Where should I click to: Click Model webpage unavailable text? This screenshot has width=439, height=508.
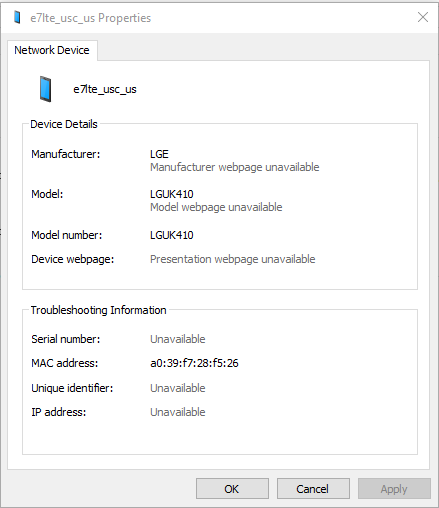[216, 207]
